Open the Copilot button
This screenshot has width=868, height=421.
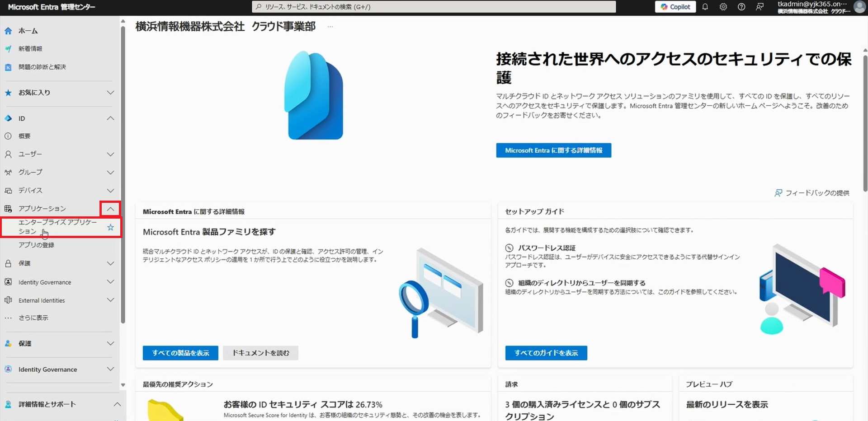coord(675,7)
